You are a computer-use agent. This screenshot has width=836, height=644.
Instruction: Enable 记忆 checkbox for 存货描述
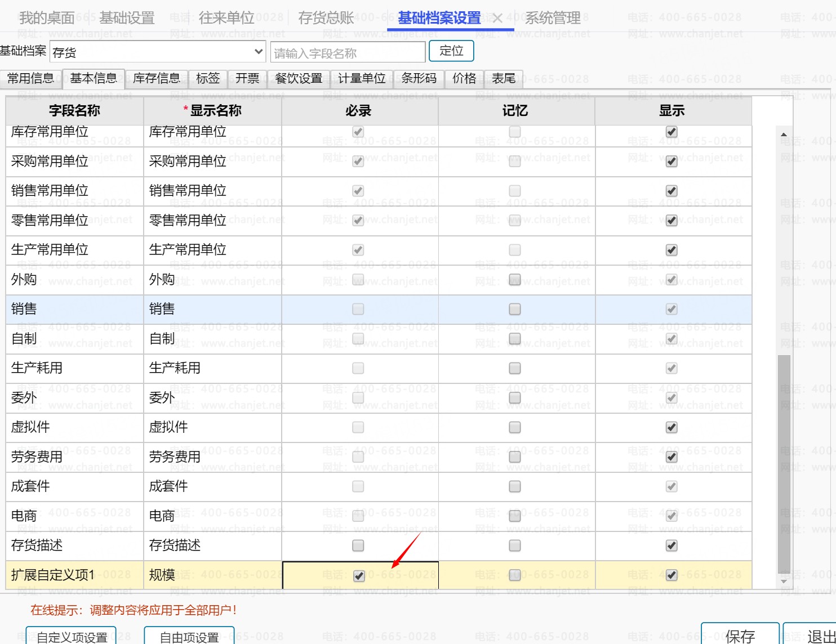click(x=514, y=545)
